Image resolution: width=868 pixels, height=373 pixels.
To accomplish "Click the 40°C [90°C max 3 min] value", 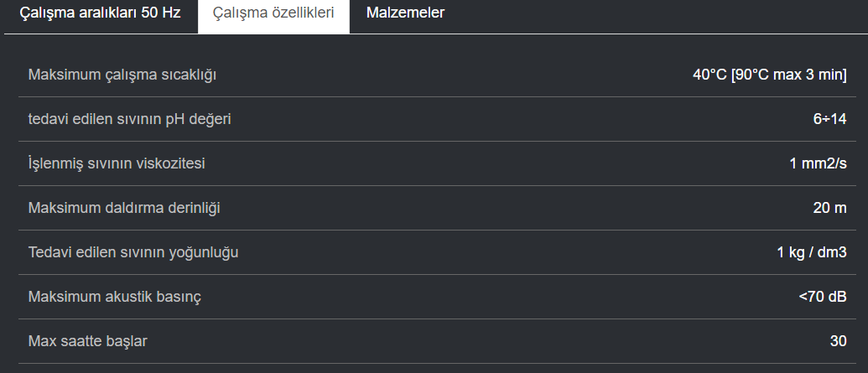I will pos(770,75).
